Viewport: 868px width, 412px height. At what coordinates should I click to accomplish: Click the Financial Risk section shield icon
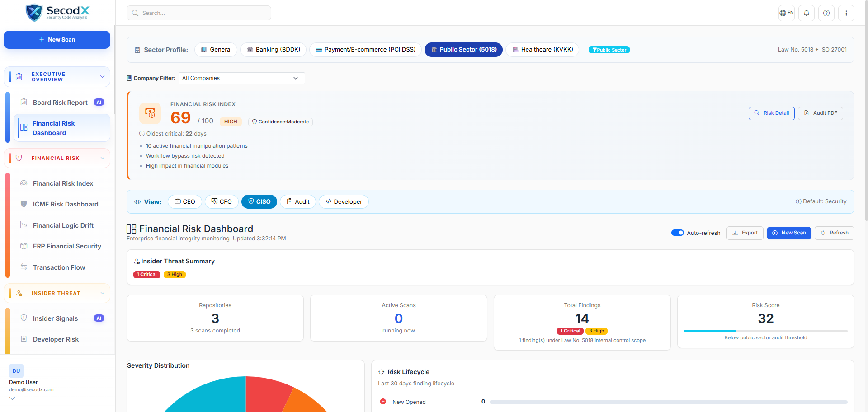coord(19,158)
